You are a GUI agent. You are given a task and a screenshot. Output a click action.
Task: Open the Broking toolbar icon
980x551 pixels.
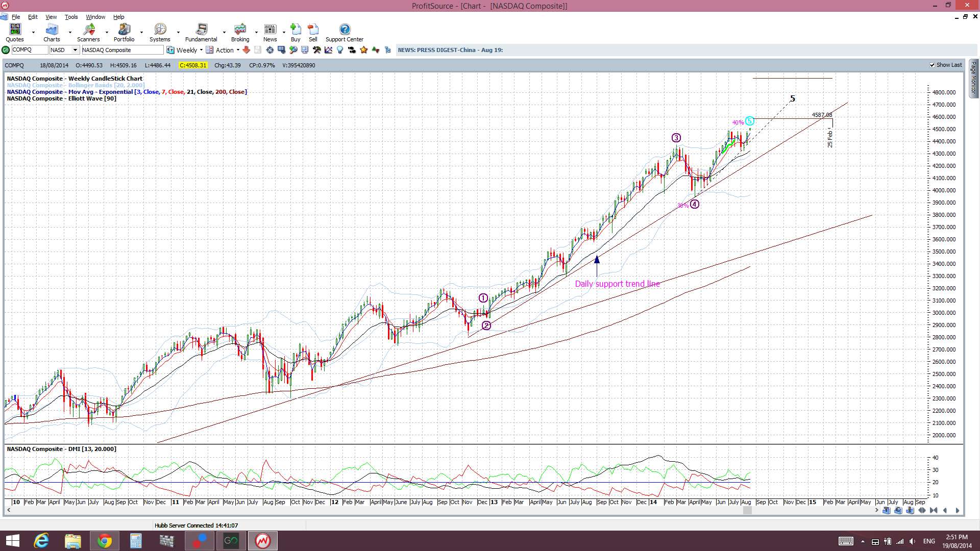[240, 33]
